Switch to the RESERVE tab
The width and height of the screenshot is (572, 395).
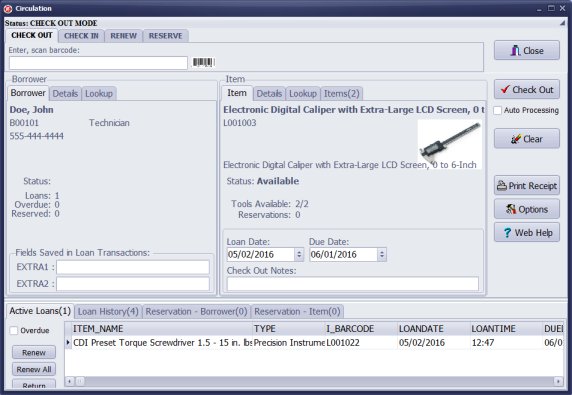pyautogui.click(x=166, y=36)
